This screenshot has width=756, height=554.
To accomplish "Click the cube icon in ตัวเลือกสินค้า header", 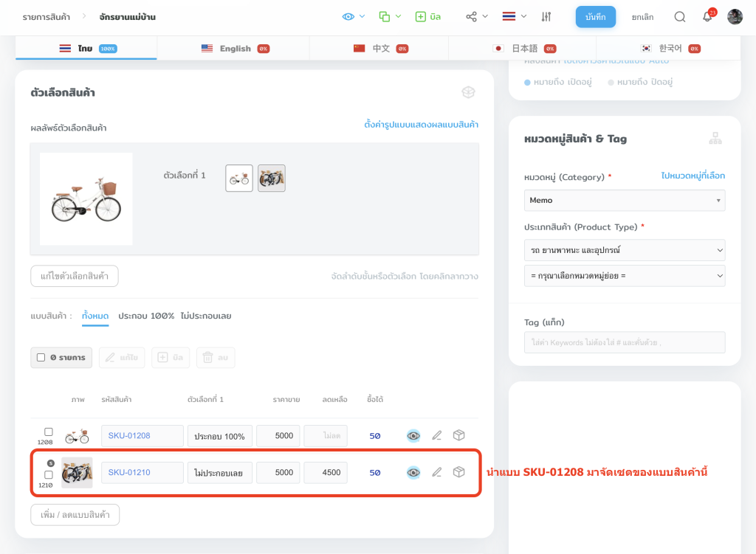I will tap(468, 92).
